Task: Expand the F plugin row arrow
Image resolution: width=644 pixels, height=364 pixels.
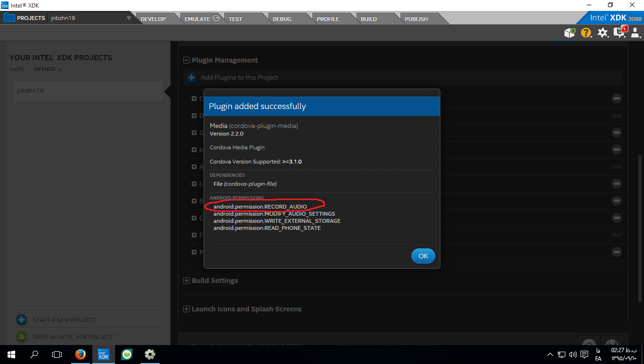Action: 194,235
